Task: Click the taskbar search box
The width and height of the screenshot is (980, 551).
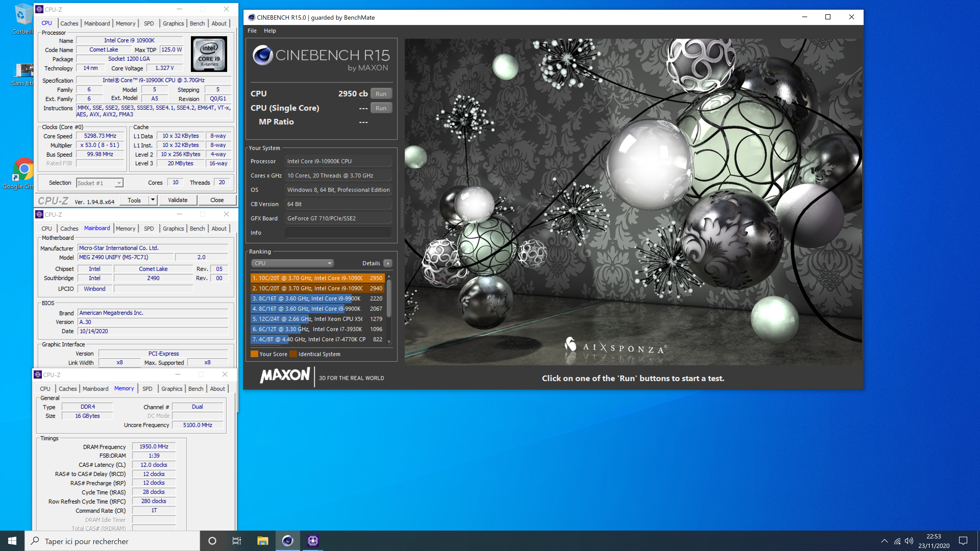Action: click(x=113, y=541)
